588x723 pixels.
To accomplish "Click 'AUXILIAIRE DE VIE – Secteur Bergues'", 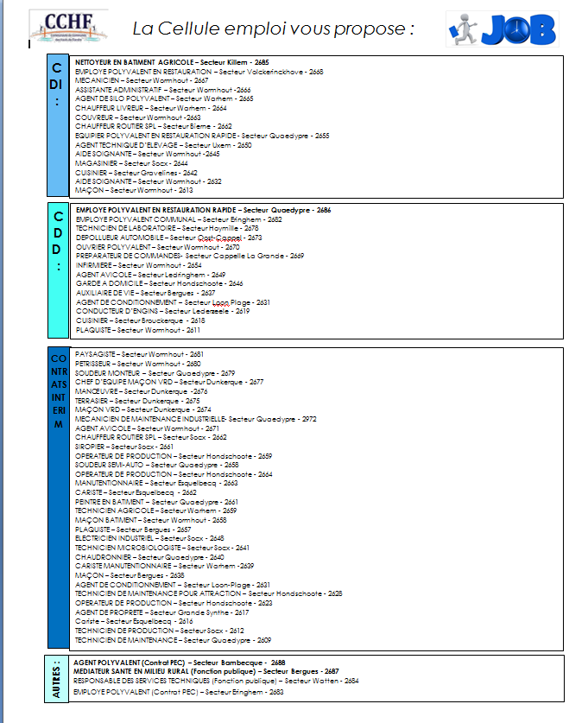I will coord(146,293).
